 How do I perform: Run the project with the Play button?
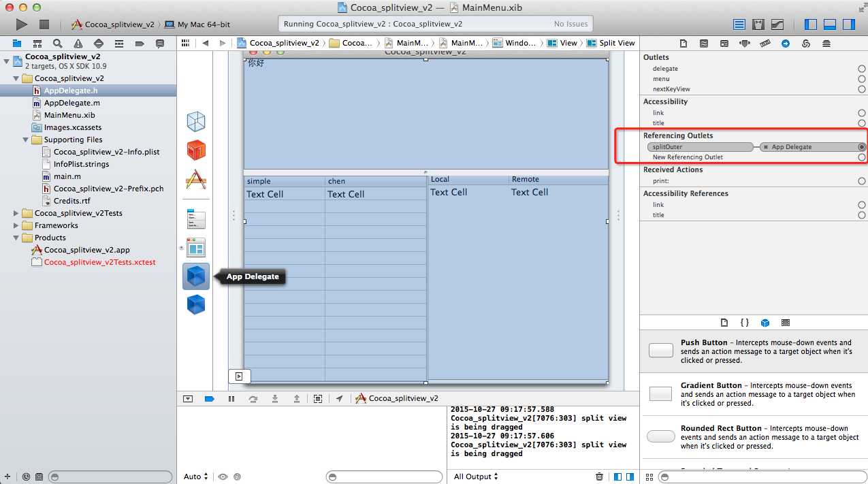tap(22, 25)
